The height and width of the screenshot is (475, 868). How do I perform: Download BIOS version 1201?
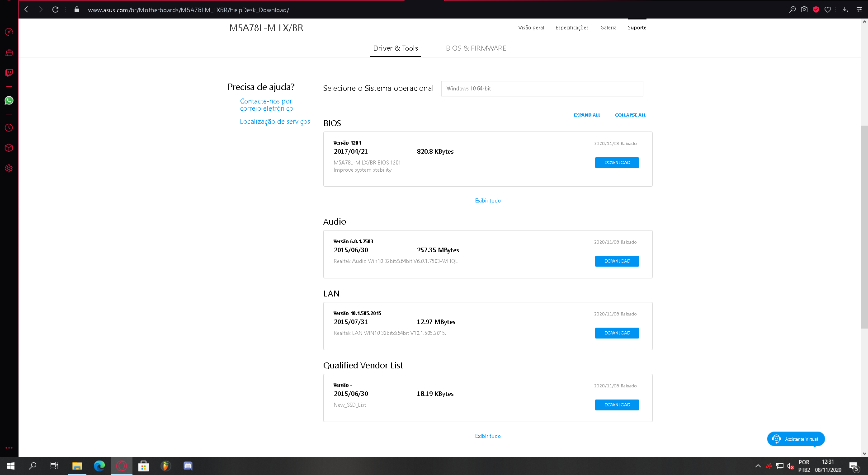click(x=617, y=163)
